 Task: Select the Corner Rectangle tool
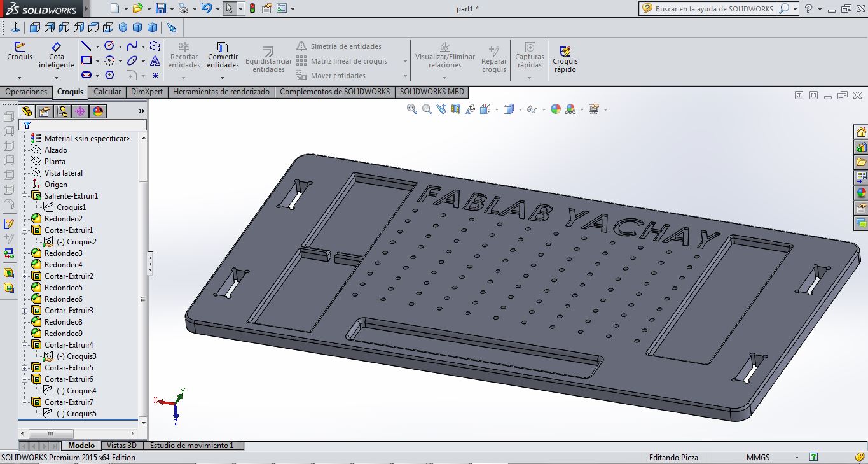pos(86,61)
